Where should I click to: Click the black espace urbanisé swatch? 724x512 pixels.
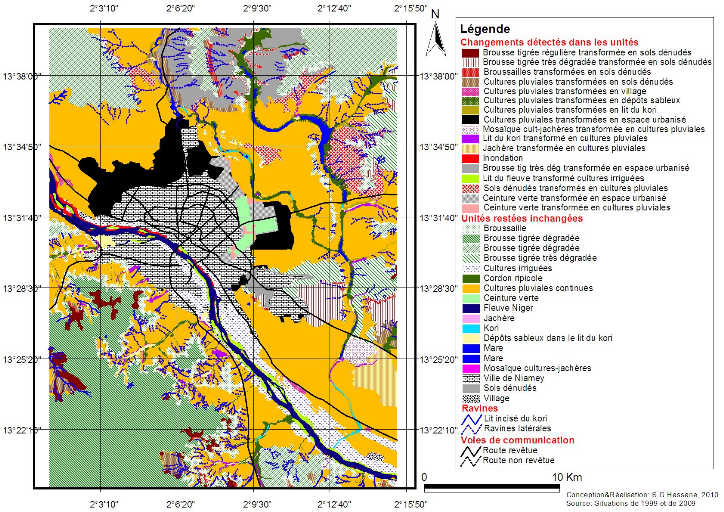point(471,120)
